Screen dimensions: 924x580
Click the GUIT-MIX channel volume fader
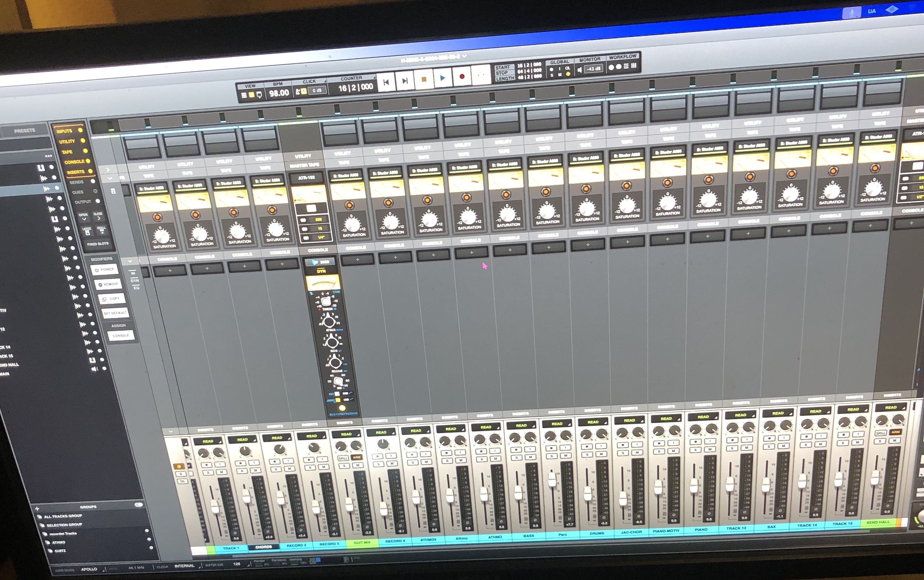349,504
